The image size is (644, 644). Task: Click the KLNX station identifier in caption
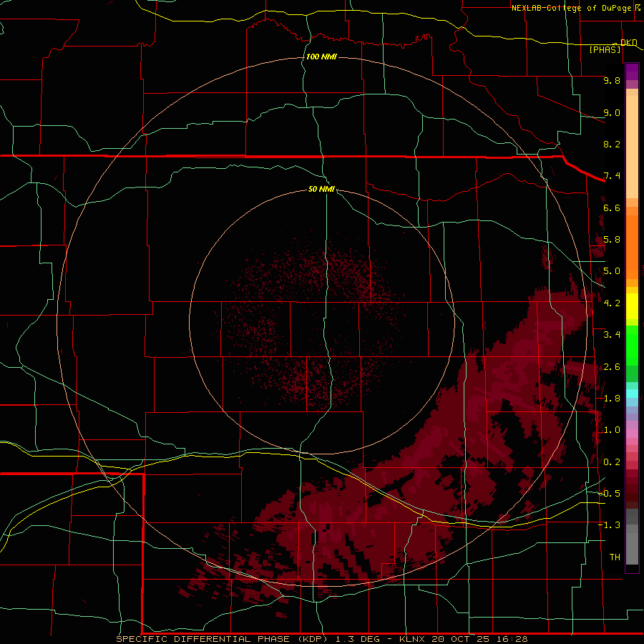pos(413,639)
